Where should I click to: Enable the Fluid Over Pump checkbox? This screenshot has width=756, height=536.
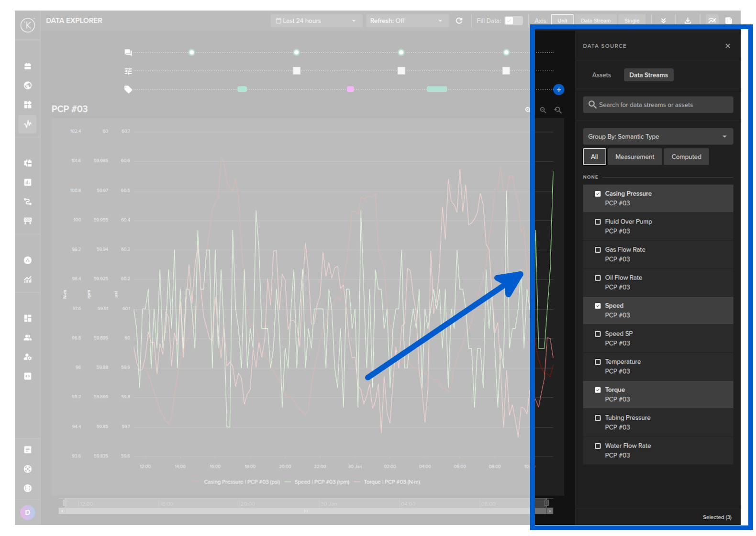point(598,222)
